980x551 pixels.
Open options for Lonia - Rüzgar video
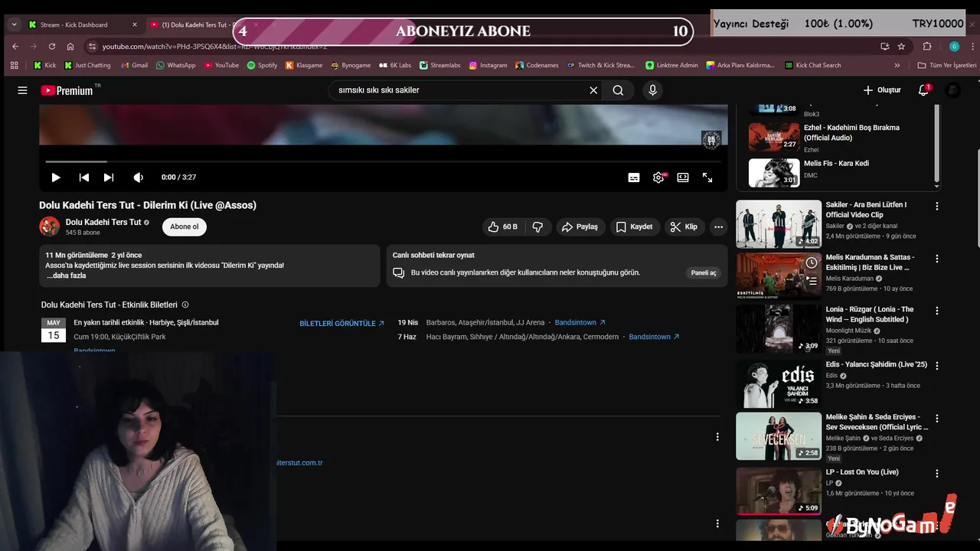(x=936, y=311)
